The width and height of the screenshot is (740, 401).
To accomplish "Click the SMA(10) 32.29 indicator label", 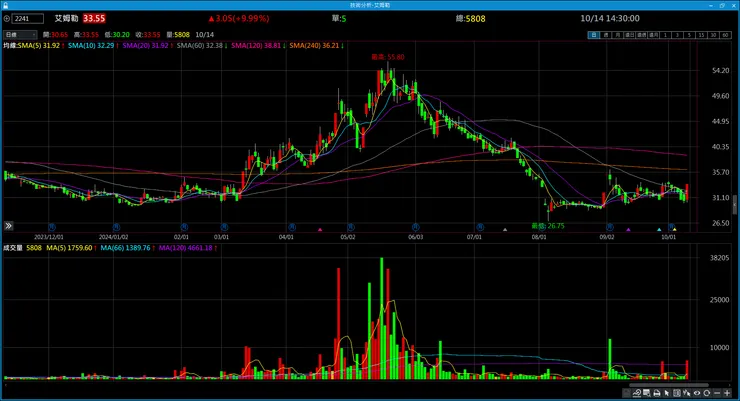I will click(x=93, y=46).
